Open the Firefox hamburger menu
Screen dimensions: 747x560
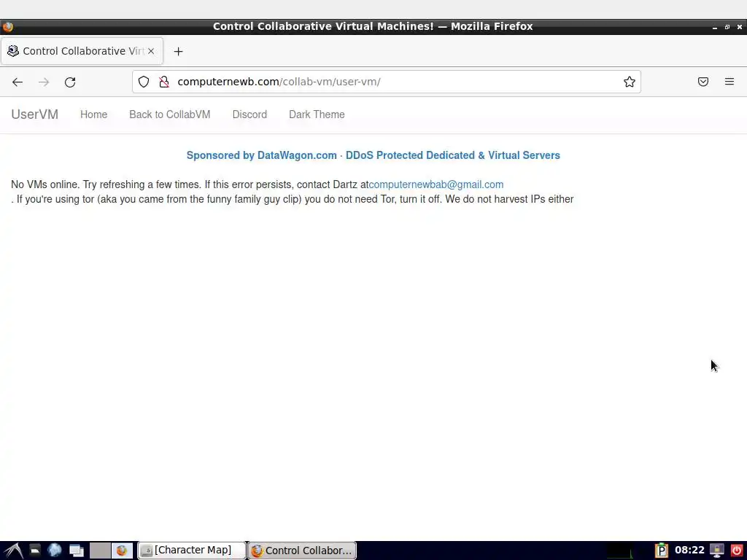(x=729, y=82)
